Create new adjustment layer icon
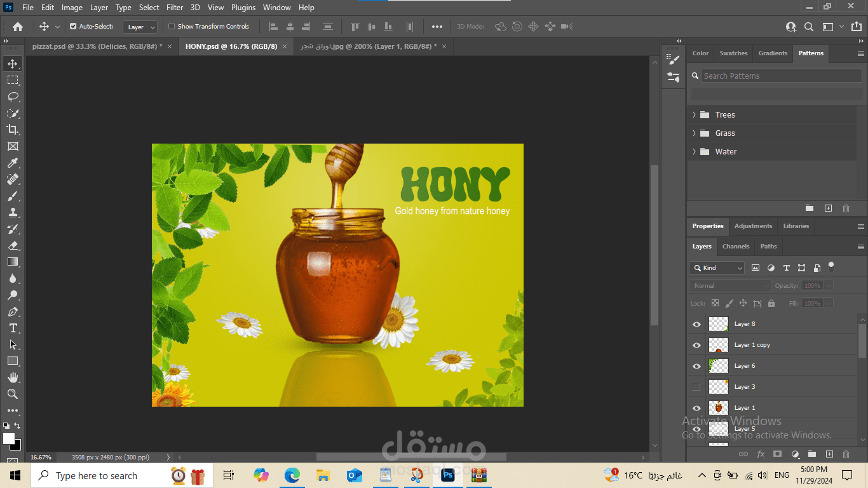 click(x=795, y=454)
